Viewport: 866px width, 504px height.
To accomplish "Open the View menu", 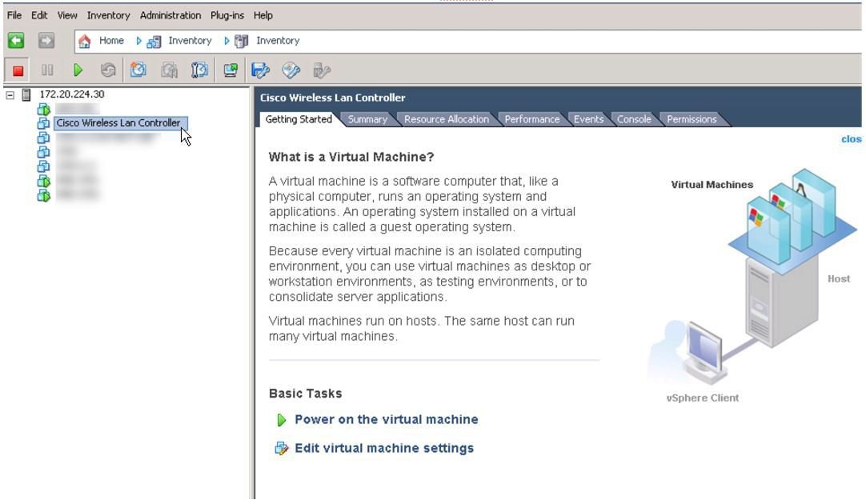I will [x=67, y=15].
